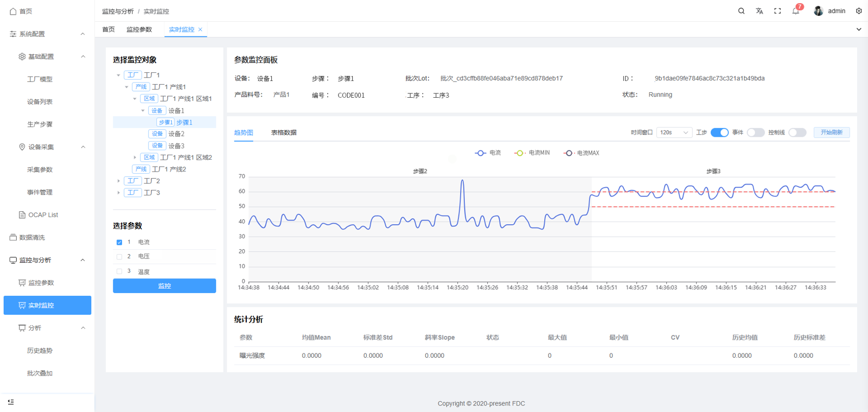This screenshot has height=412, width=868.
Task: Toggle 电流 legend series marker
Action: point(480,153)
